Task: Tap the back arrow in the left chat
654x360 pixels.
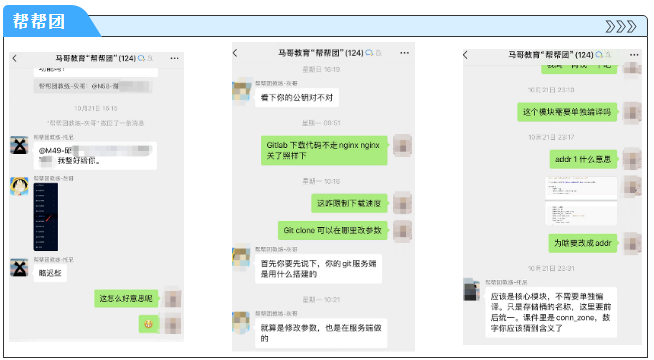Action: point(15,58)
